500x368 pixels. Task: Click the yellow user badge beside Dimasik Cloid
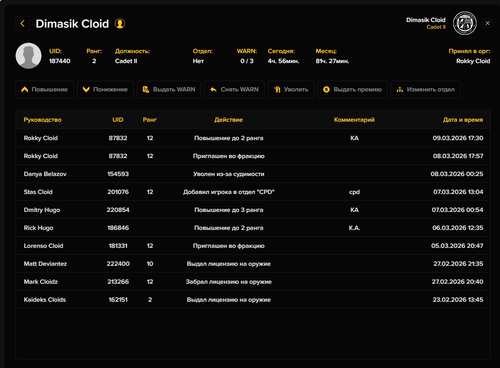pyautogui.click(x=120, y=24)
